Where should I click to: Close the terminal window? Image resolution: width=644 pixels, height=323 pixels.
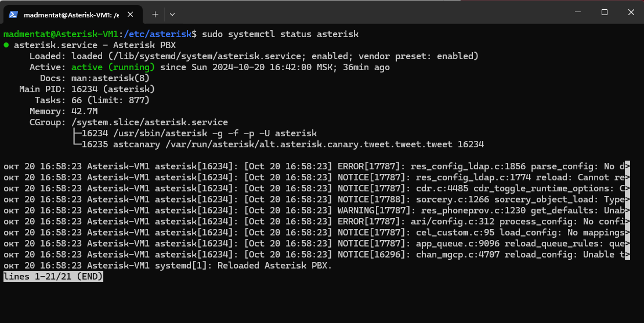click(x=631, y=12)
